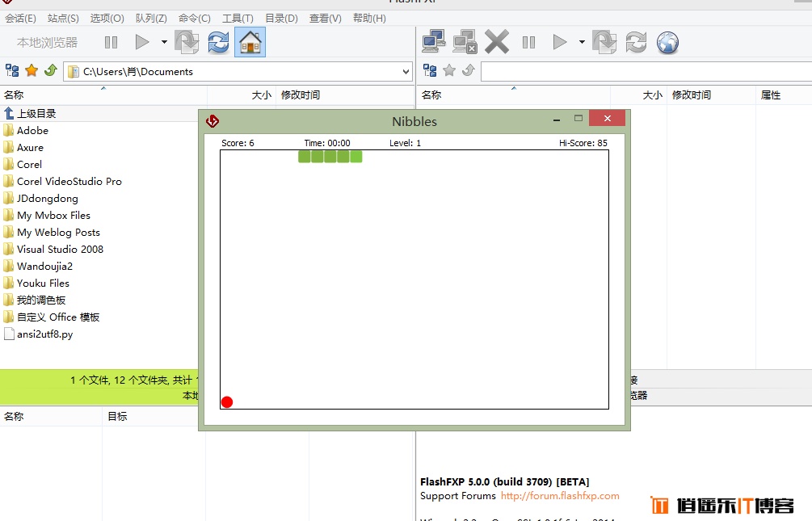The width and height of the screenshot is (812, 521).
Task: Sort local files by 大小 column
Action: coord(242,95)
